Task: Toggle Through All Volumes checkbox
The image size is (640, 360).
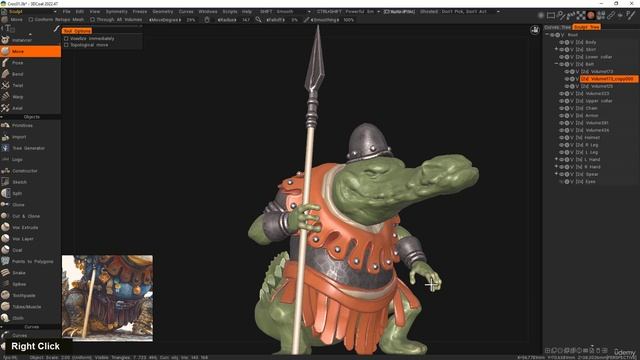Action: click(93, 20)
